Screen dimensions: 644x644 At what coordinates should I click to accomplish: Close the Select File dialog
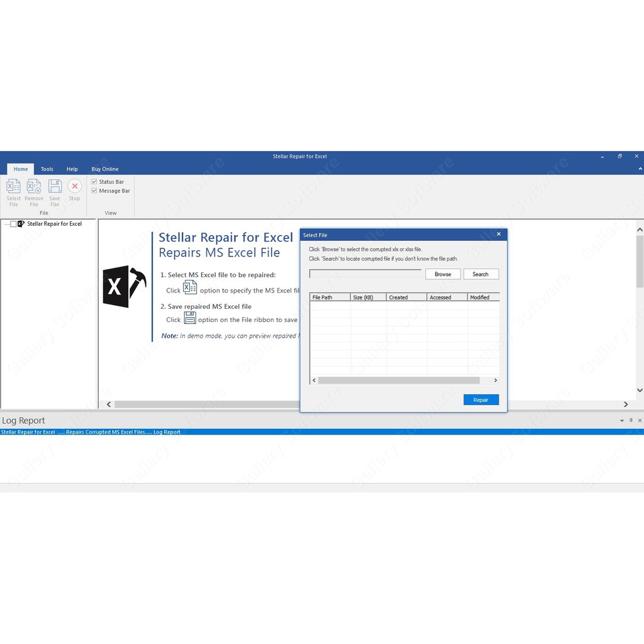499,234
